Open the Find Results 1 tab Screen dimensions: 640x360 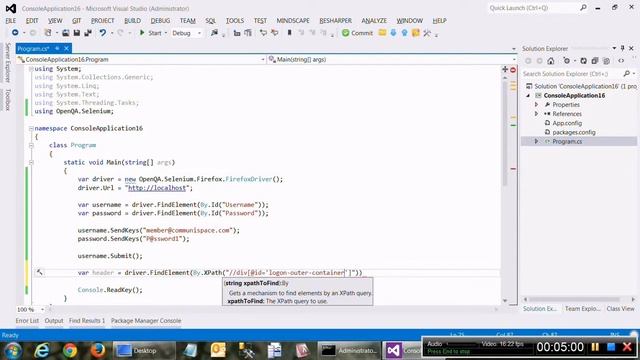pos(87,321)
